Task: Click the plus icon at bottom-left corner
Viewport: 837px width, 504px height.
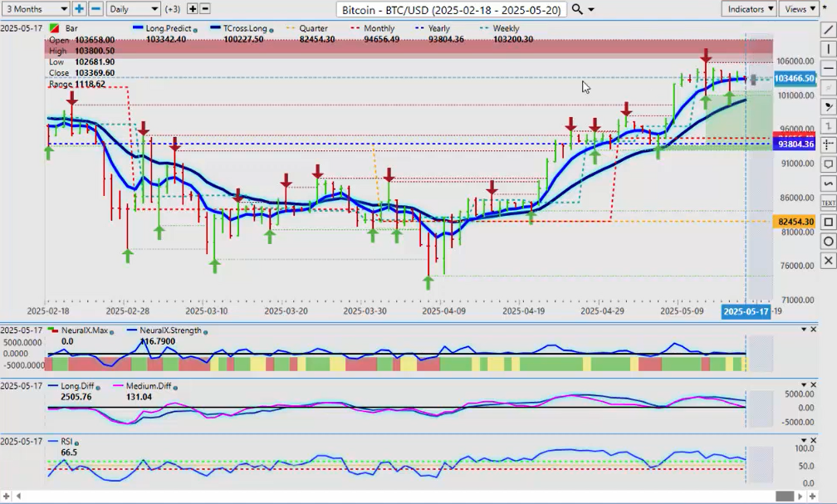Action: [x=6, y=497]
